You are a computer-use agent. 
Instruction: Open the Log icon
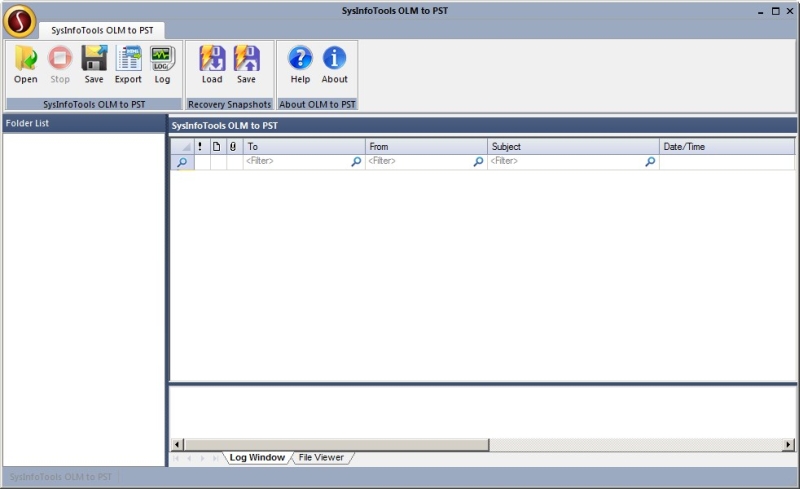tap(162, 64)
